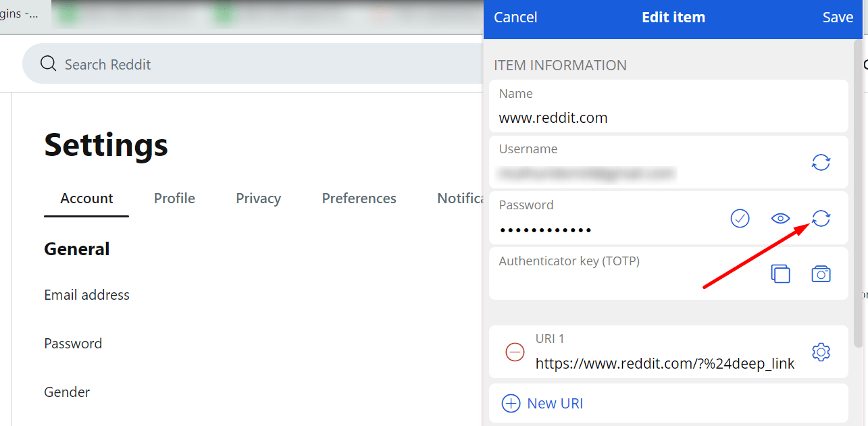The width and height of the screenshot is (868, 426).
Task: Open the Password account setting
Action: click(72, 343)
